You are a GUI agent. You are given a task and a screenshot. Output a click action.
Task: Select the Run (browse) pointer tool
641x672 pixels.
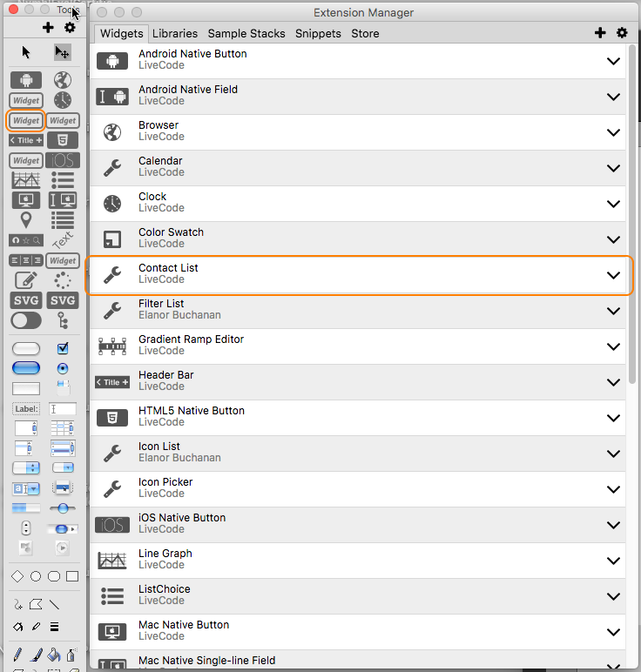[26, 52]
